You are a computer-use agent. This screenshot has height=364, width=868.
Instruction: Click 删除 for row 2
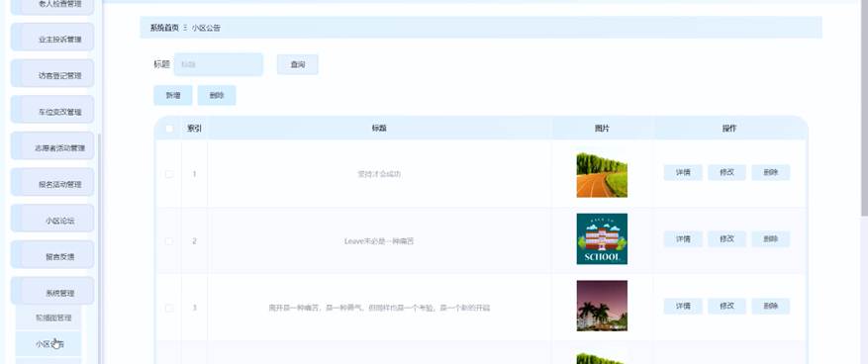[771, 239]
